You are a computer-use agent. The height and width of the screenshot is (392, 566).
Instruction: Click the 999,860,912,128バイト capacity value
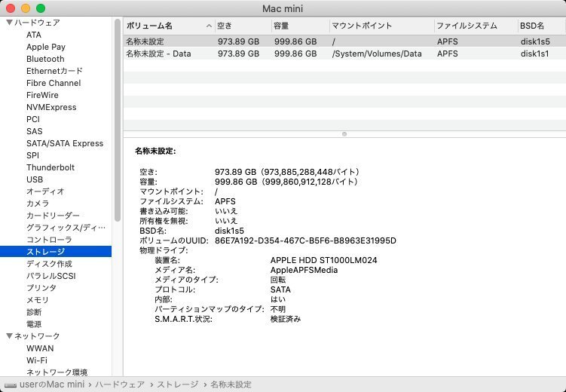(x=311, y=182)
